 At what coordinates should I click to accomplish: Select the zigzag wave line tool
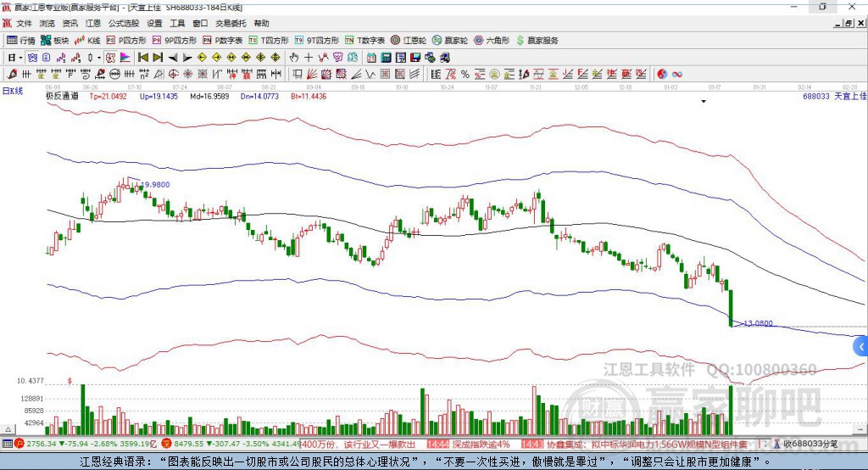370,75
